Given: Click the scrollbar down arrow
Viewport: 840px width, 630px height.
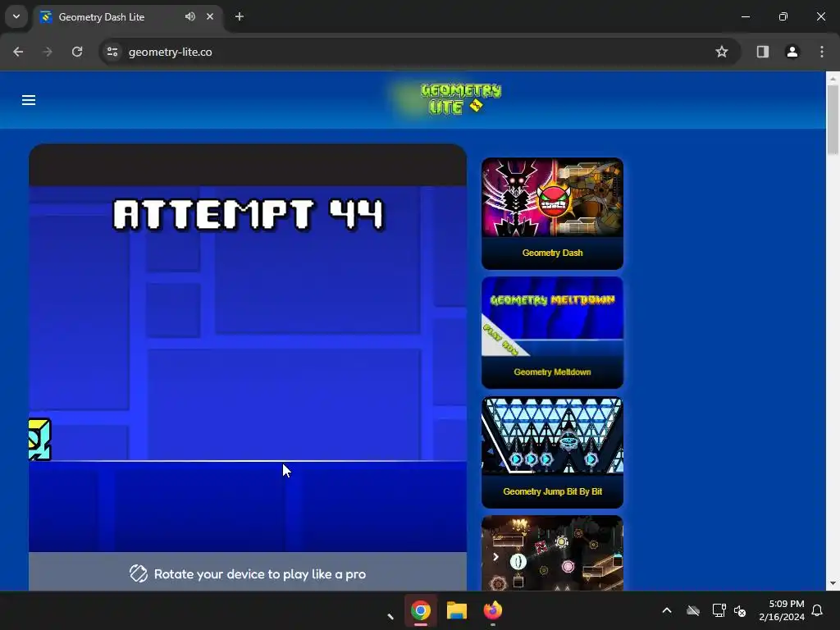Looking at the screenshot, I should [833, 583].
